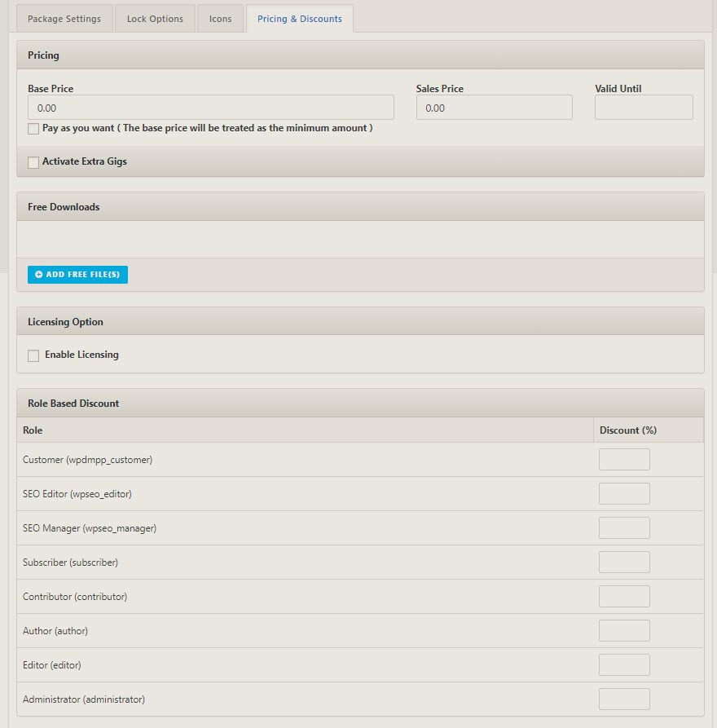Click the SEO Editor discount field
Screen dimensions: 717x728
point(623,493)
